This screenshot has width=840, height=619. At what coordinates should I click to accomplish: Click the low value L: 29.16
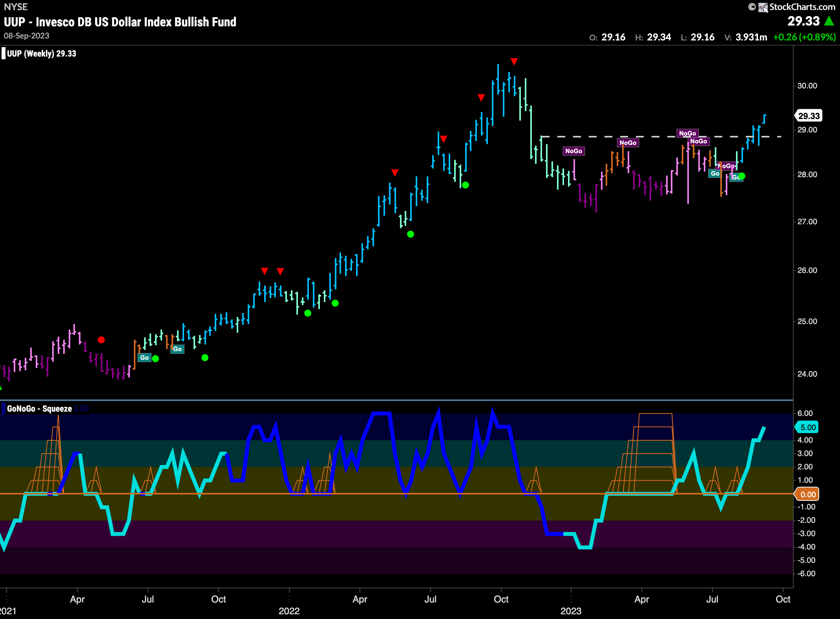[698, 37]
